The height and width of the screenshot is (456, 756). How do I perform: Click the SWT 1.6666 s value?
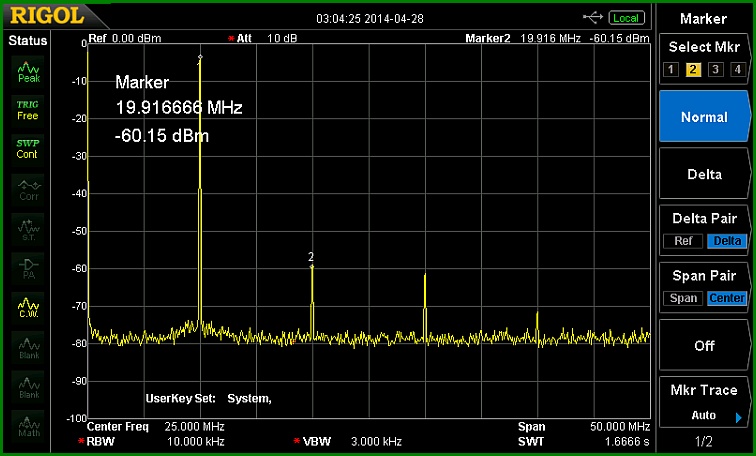627,441
